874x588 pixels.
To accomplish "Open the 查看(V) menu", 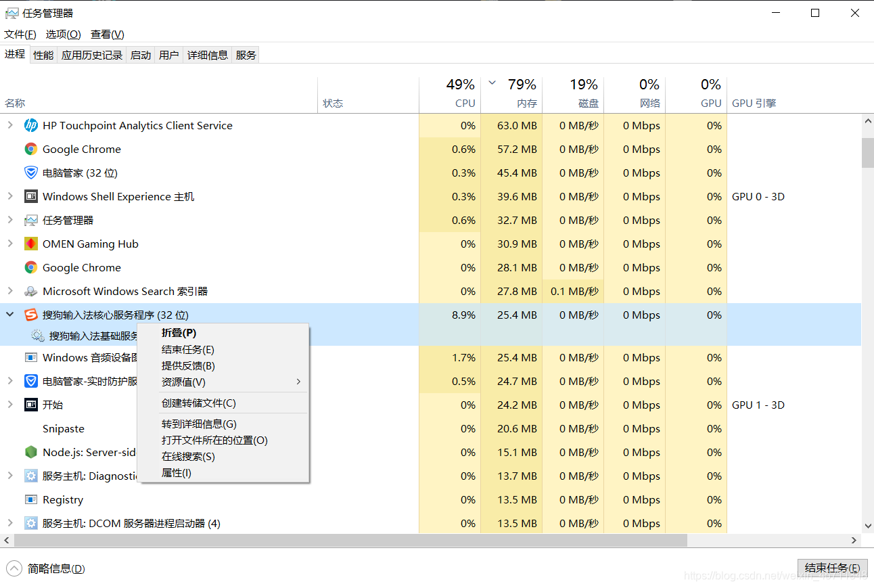I will (108, 34).
